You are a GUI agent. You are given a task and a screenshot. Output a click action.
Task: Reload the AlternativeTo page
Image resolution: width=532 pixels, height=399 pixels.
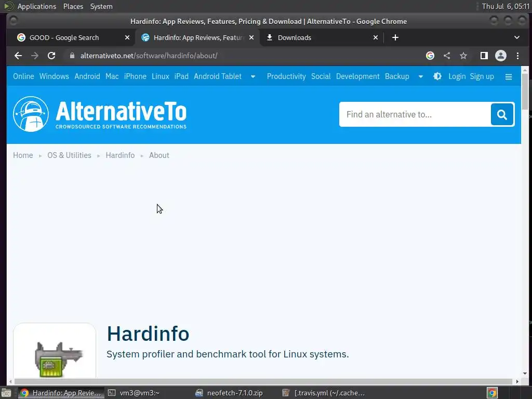51,56
